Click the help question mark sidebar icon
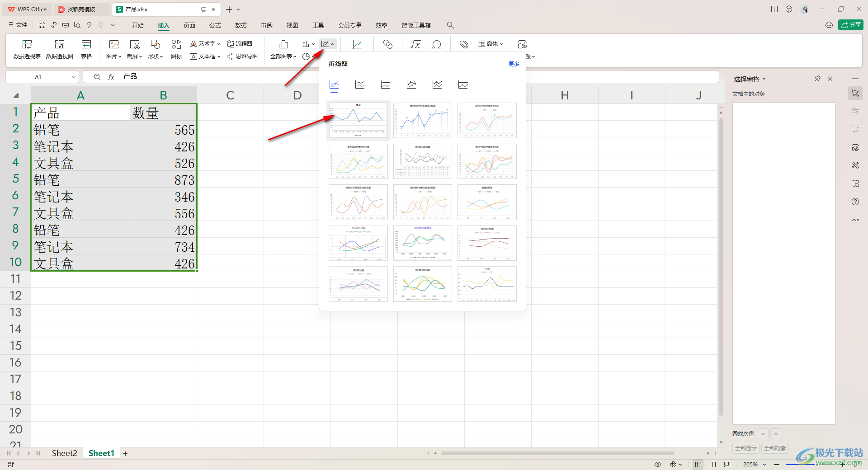 point(855,202)
